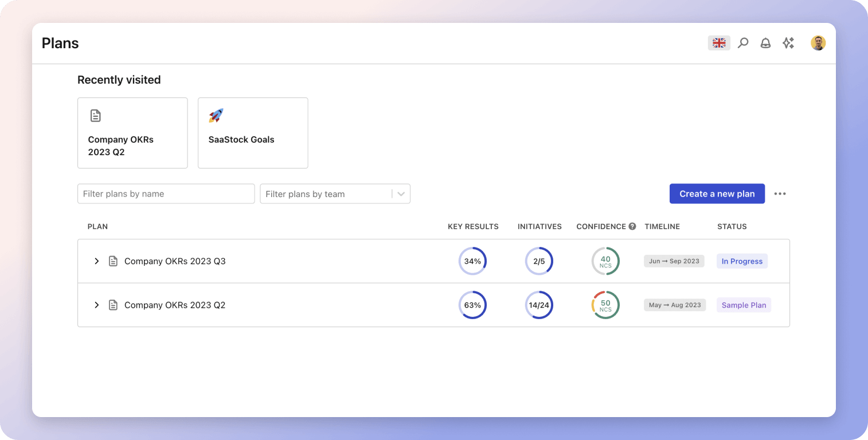Viewport: 868px width, 440px height.
Task: Click the UK flag language selector
Action: [719, 43]
